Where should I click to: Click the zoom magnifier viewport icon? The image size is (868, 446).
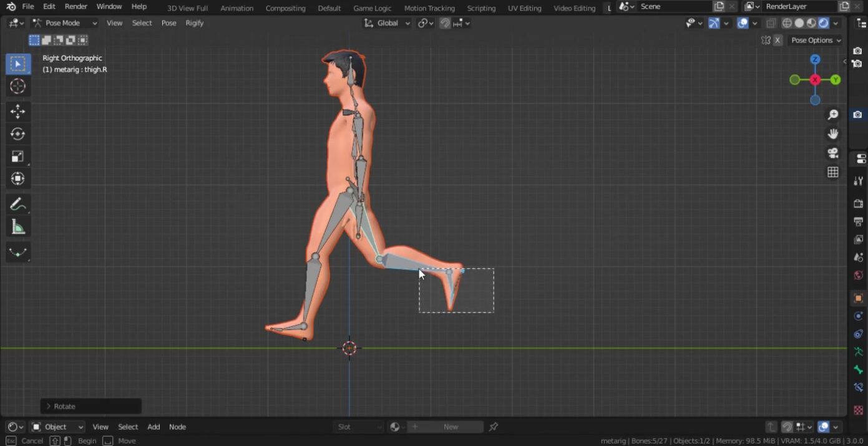[x=832, y=115]
